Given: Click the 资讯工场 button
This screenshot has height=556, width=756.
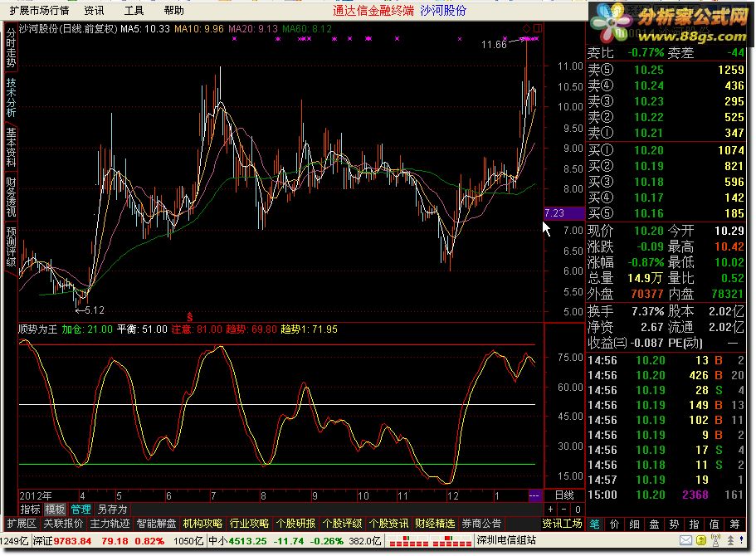Looking at the screenshot, I should point(562,524).
